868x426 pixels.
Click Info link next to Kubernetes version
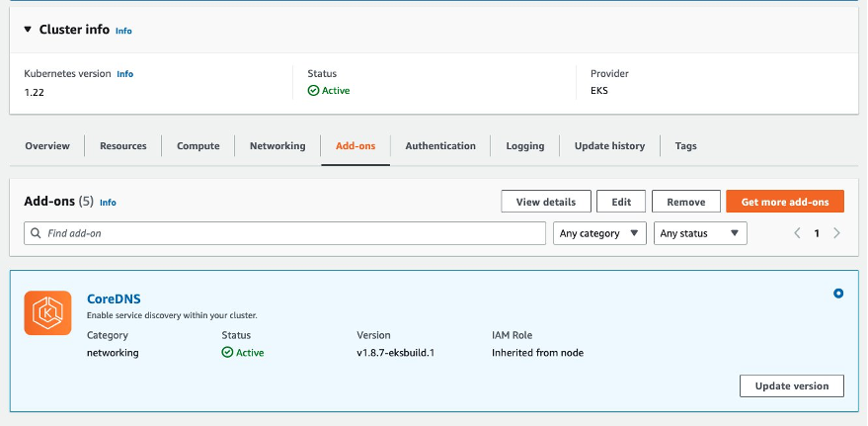(124, 74)
